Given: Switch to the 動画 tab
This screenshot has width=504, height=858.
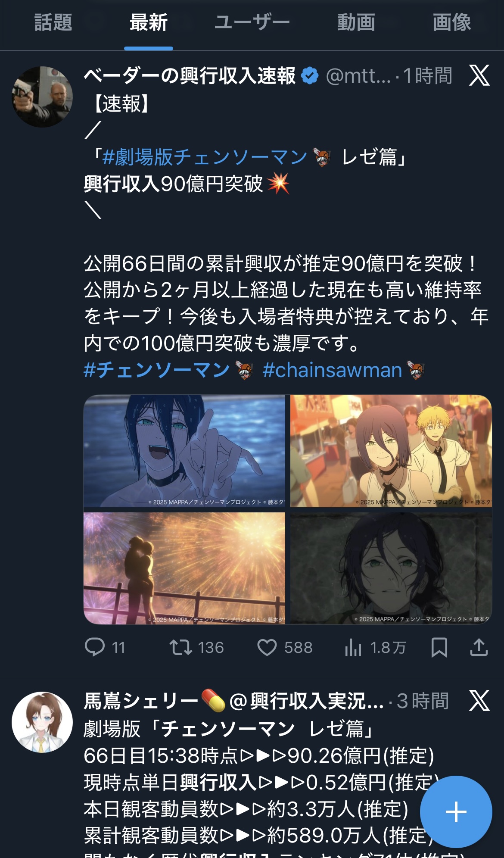Looking at the screenshot, I should [x=356, y=22].
